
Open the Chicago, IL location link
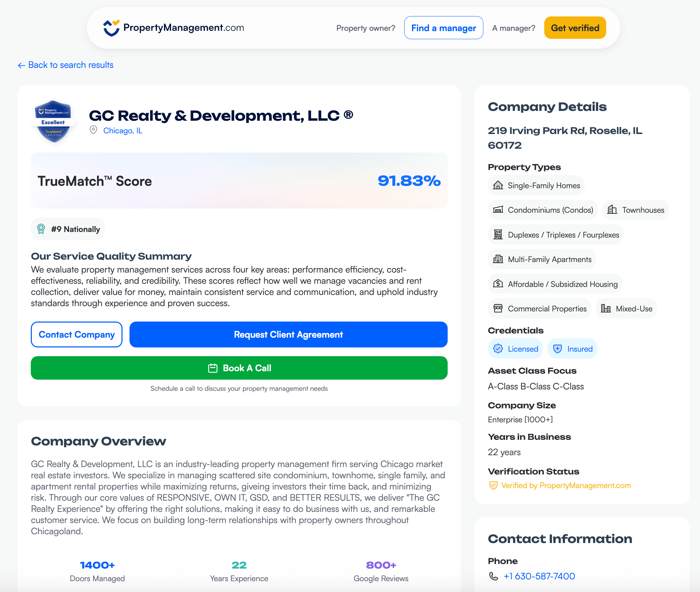pyautogui.click(x=122, y=131)
